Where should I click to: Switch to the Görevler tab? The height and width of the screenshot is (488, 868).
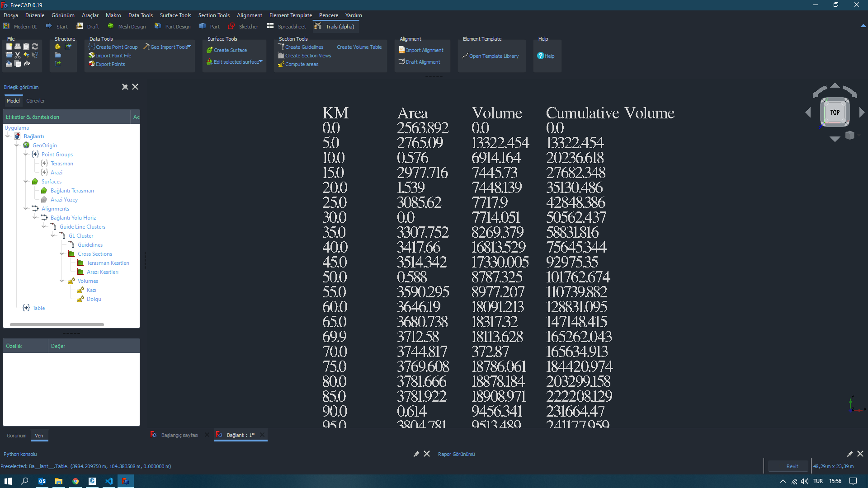[35, 101]
